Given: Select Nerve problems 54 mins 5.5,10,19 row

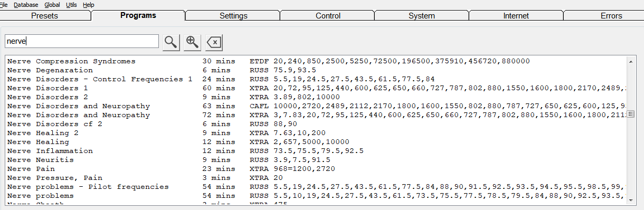Looking at the screenshot, I should [316, 196].
